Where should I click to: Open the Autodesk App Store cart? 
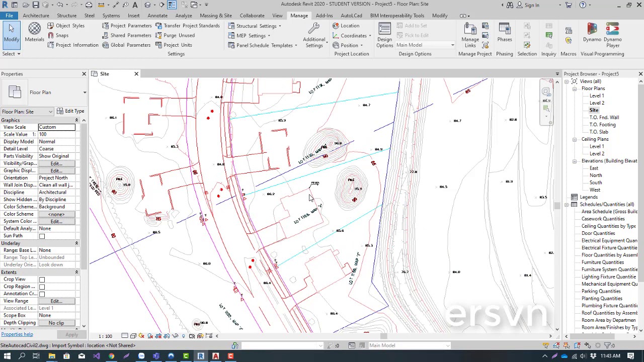coord(569,5)
